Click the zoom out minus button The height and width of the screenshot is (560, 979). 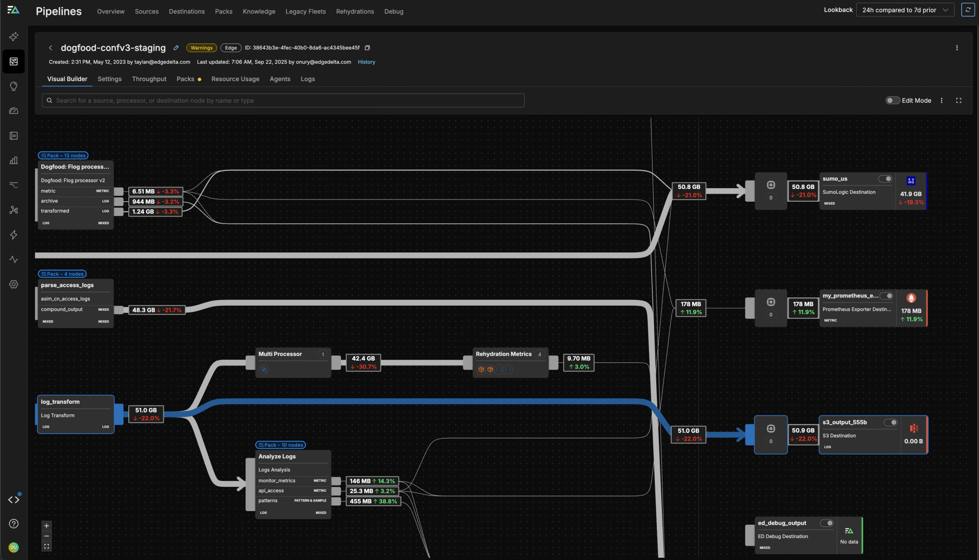coord(47,536)
